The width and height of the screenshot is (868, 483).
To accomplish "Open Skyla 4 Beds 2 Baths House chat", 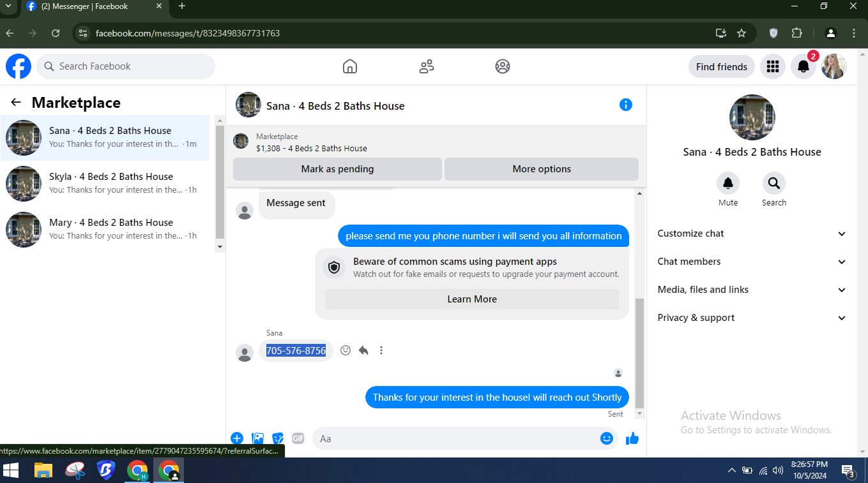I will pos(105,184).
